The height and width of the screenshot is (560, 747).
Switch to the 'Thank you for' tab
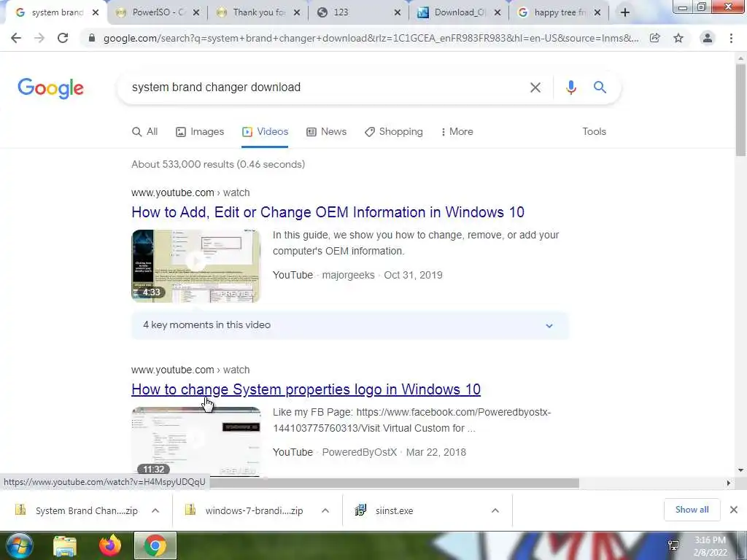tap(258, 12)
